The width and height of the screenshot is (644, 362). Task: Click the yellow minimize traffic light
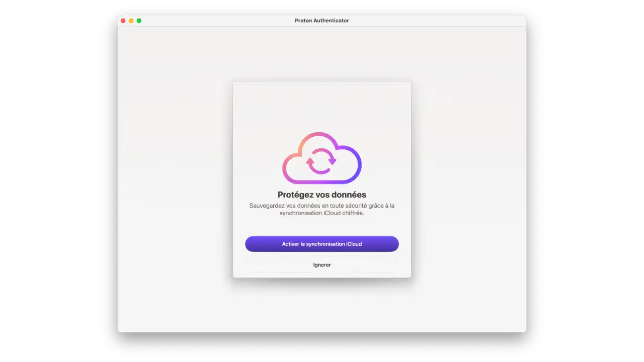131,21
